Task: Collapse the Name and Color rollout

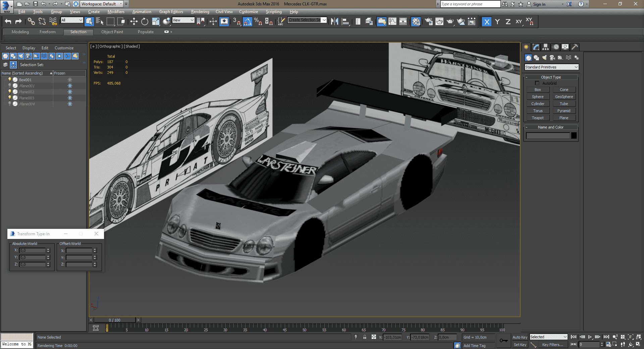Action: click(551, 127)
